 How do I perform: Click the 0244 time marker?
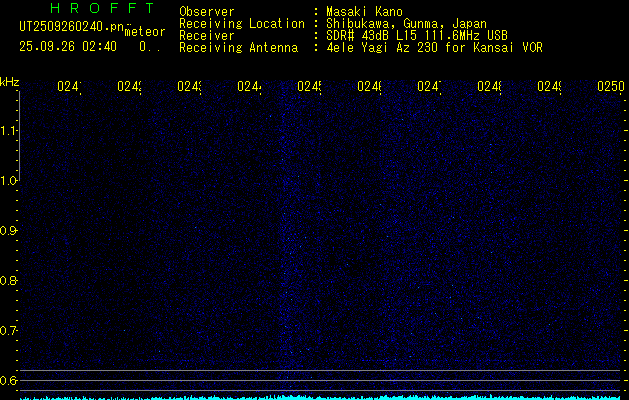(249, 86)
